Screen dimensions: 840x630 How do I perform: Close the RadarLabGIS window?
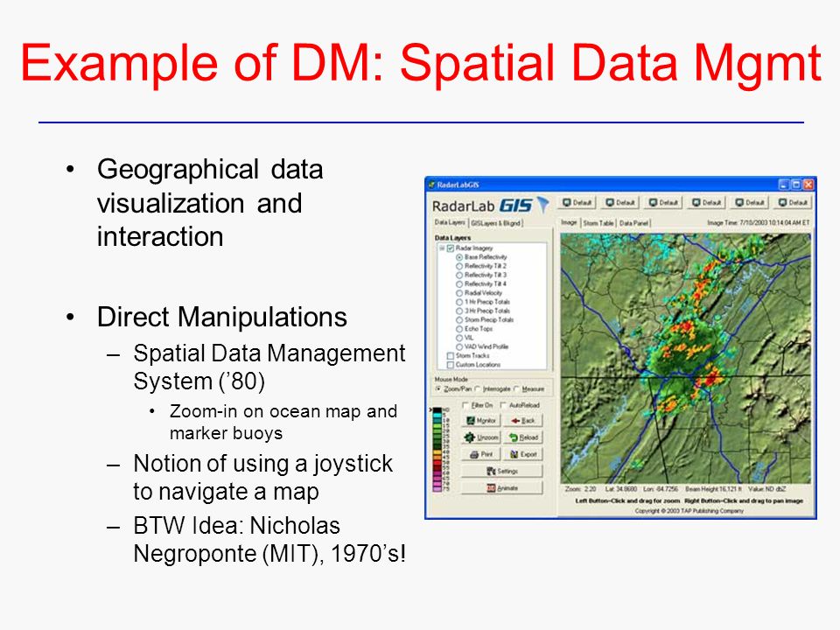[808, 185]
